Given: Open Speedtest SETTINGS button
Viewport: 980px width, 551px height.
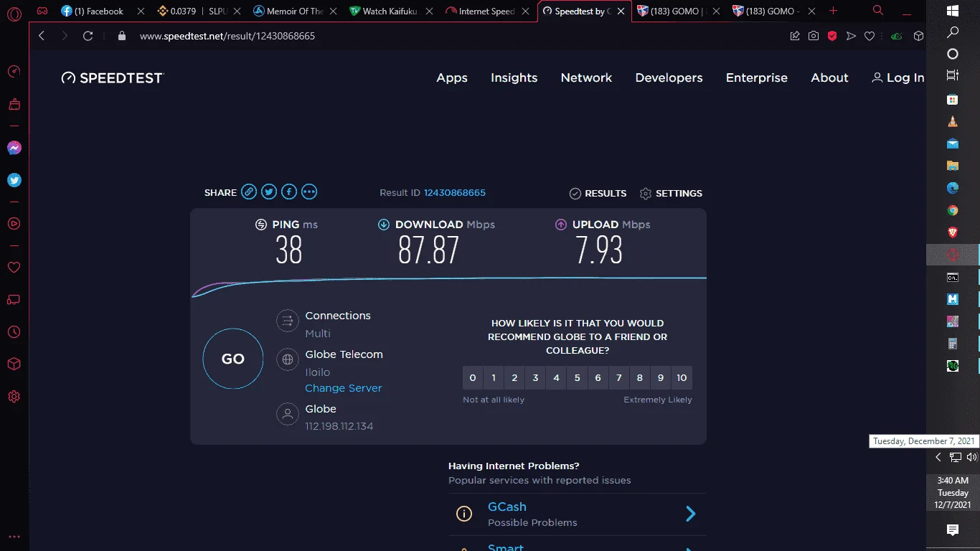Looking at the screenshot, I should (671, 193).
